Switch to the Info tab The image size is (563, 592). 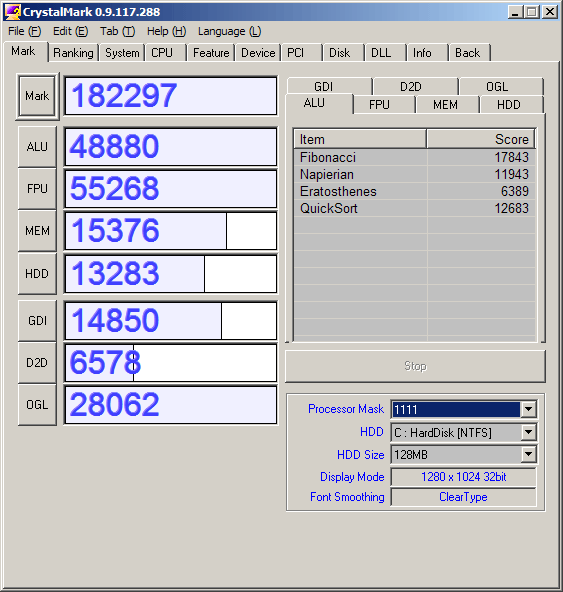pos(427,53)
